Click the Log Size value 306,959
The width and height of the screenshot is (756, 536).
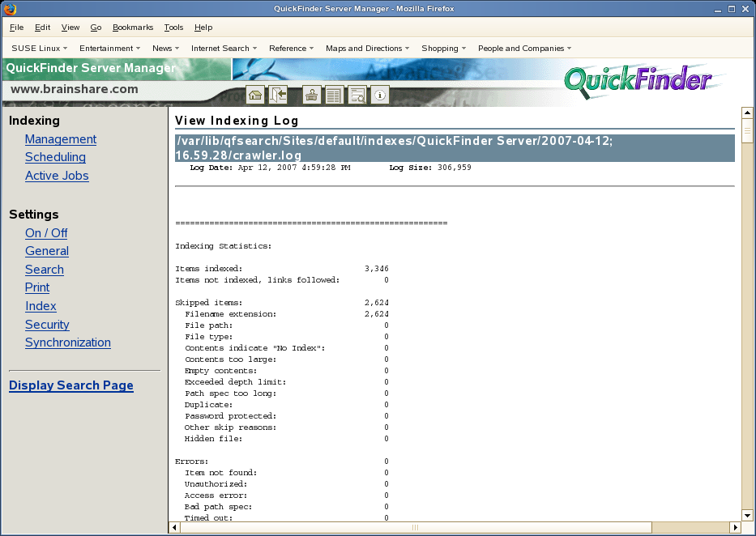pyautogui.click(x=455, y=168)
